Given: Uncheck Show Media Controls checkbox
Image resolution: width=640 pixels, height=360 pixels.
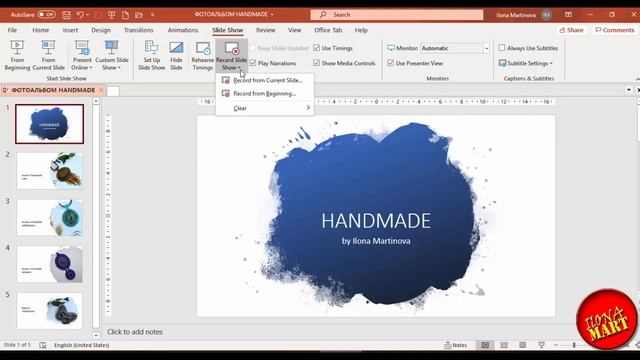Looking at the screenshot, I should pyautogui.click(x=316, y=63).
